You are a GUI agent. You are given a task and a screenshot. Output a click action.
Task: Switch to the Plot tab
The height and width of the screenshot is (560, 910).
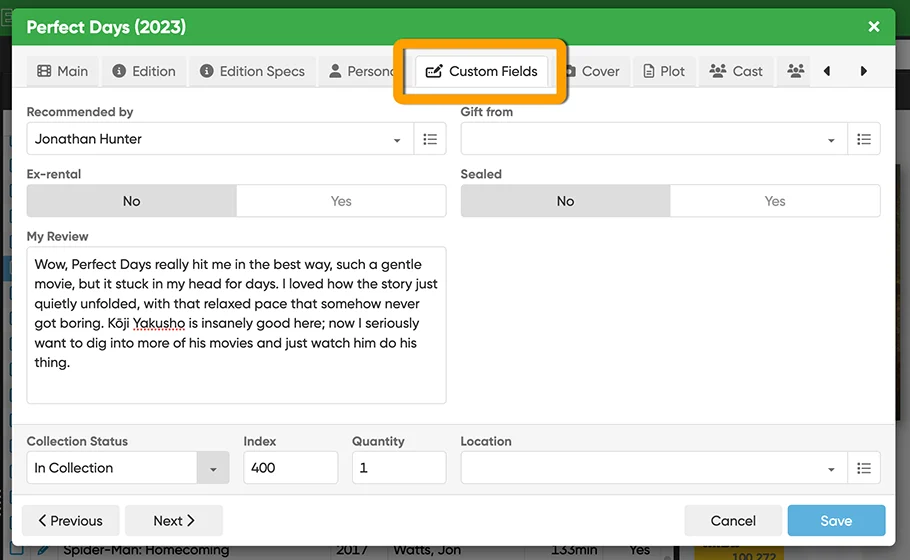664,71
